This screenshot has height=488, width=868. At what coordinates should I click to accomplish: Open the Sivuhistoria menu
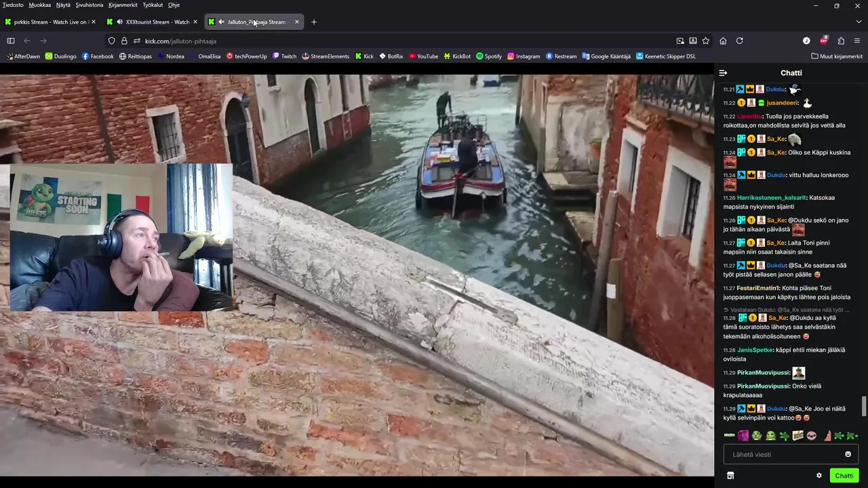click(90, 5)
